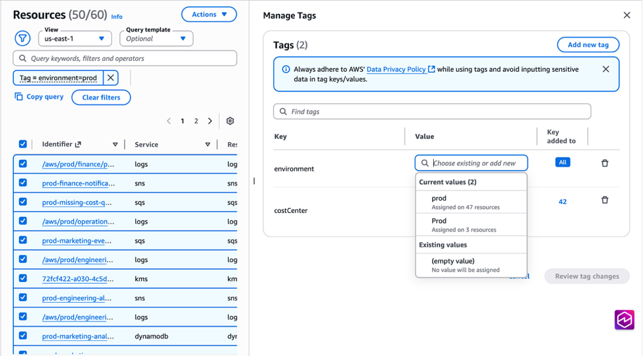Image resolution: width=644 pixels, height=359 pixels.
Task: Open the Data Privacy Policy link
Action: pyautogui.click(x=396, y=69)
